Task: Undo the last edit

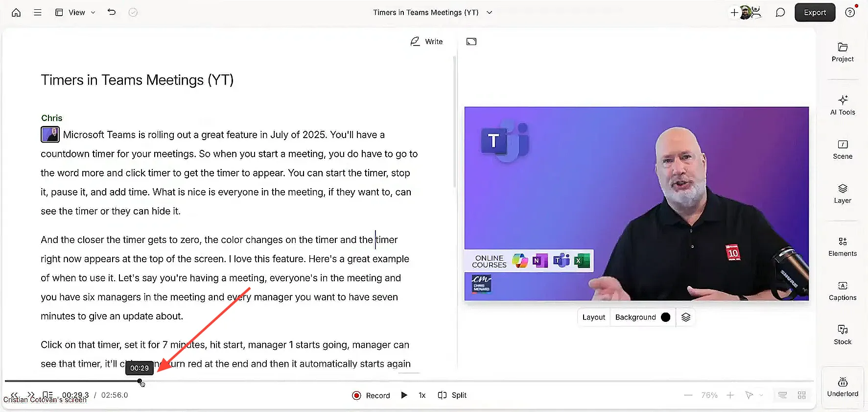Action: coord(112,12)
